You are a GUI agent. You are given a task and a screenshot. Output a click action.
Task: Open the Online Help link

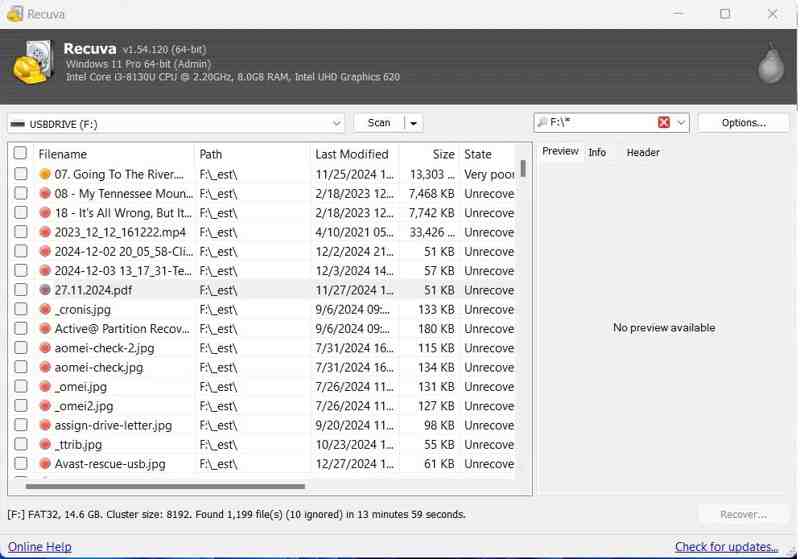click(39, 547)
